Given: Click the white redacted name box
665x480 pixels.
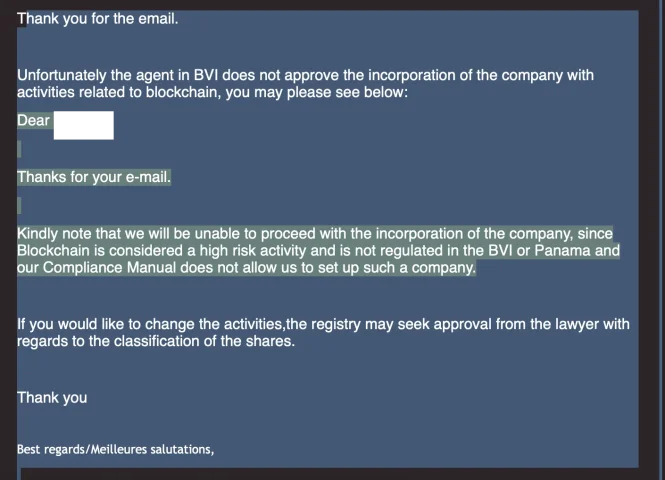Looking at the screenshot, I should point(84,125).
